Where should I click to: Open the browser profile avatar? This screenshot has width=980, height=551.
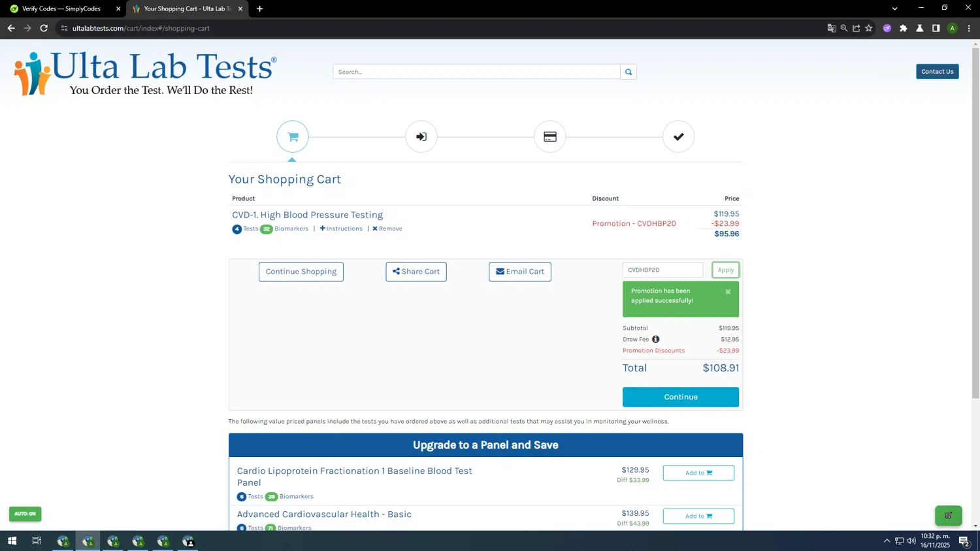pos(952,28)
